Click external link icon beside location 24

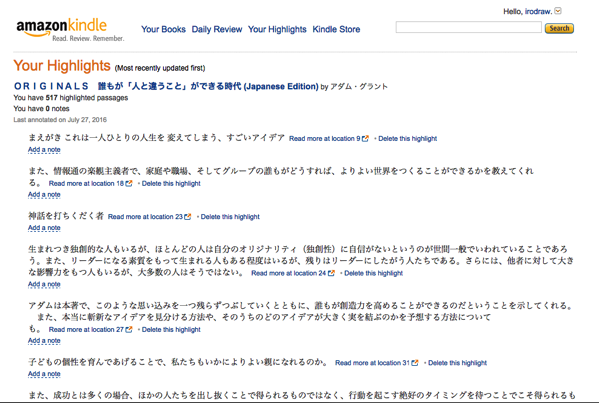331,273
